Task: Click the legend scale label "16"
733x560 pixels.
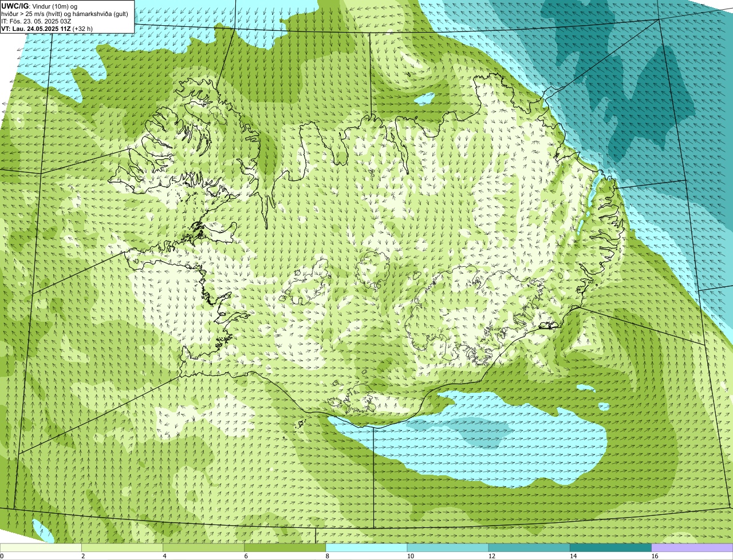Action: tap(655, 556)
